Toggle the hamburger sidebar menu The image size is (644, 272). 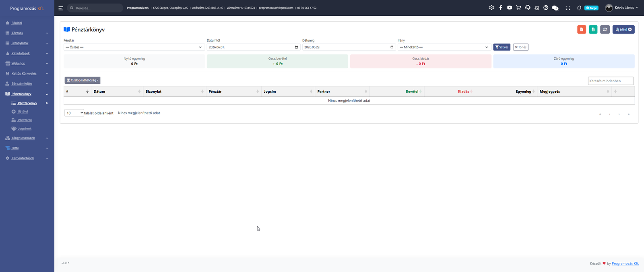61,8
